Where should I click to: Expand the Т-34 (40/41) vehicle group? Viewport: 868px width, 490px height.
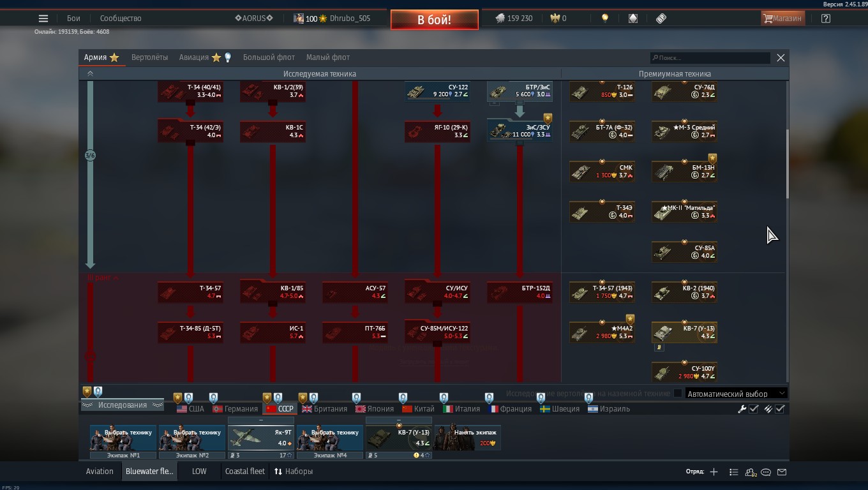click(x=190, y=91)
